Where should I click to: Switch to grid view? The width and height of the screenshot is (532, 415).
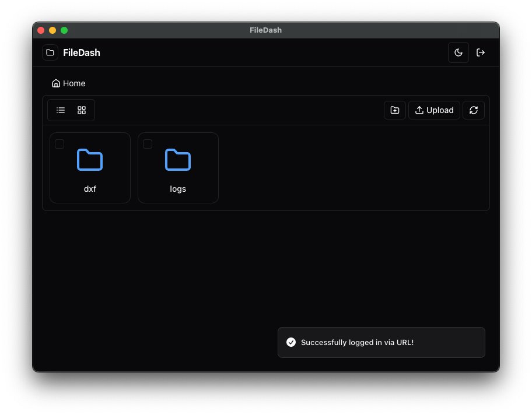point(81,110)
